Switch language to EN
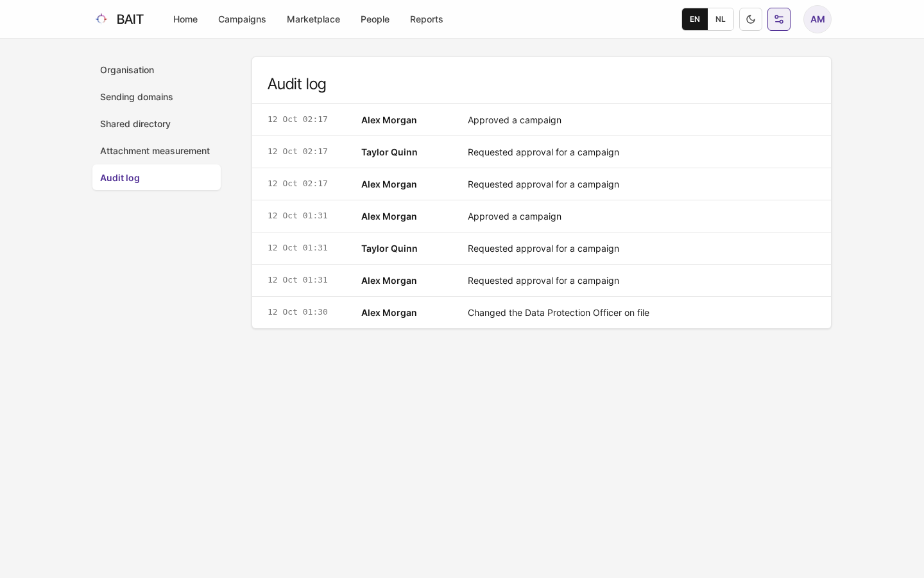Screen dimensions: 924x578 pyautogui.click(x=695, y=19)
